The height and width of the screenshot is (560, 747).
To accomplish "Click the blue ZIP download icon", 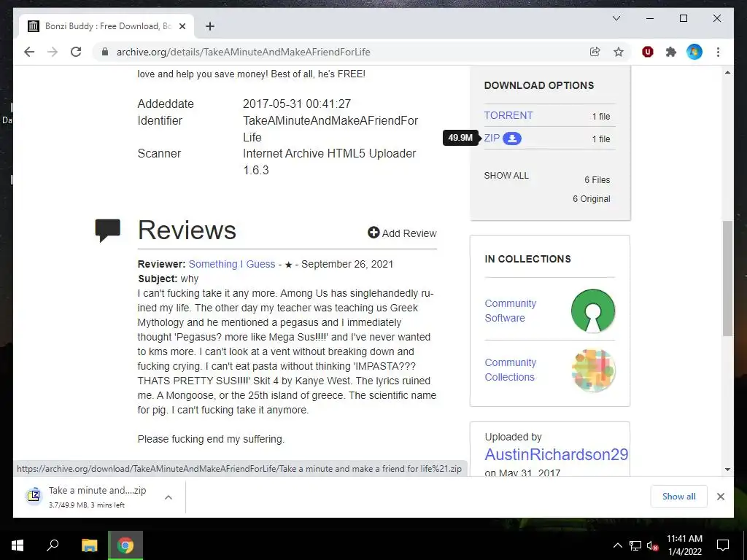I will 512,138.
